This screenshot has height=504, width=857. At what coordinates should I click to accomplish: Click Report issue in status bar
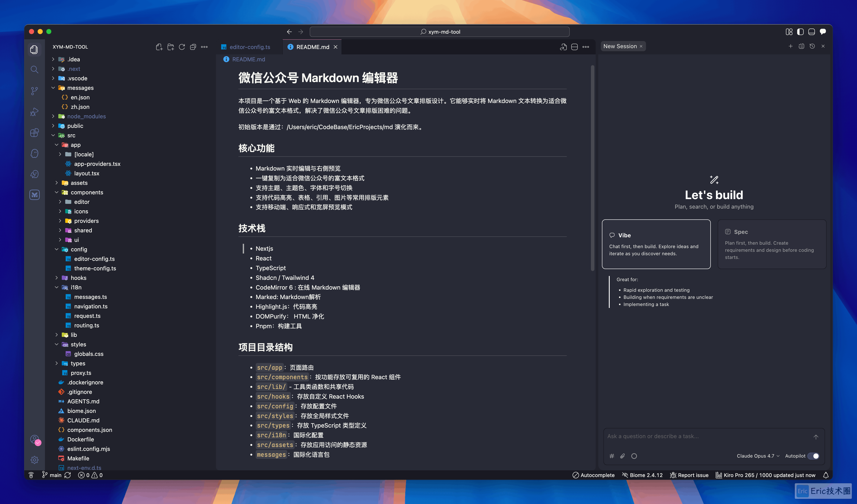(x=689, y=475)
